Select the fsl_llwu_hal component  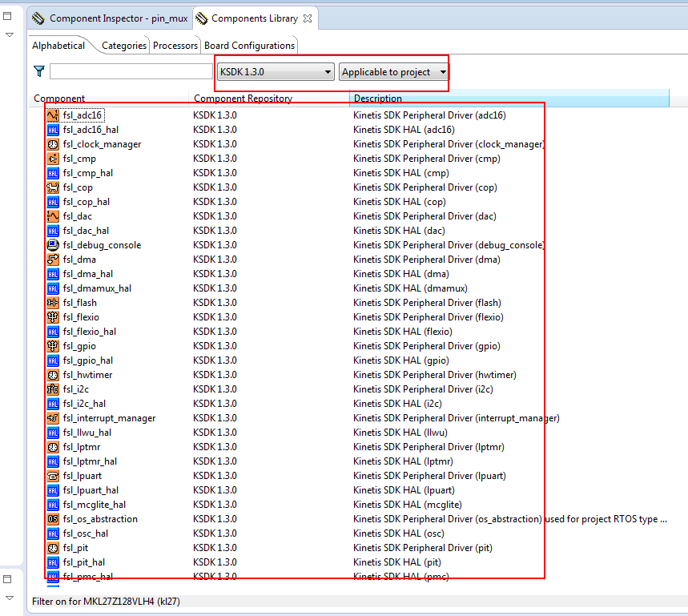(87, 433)
